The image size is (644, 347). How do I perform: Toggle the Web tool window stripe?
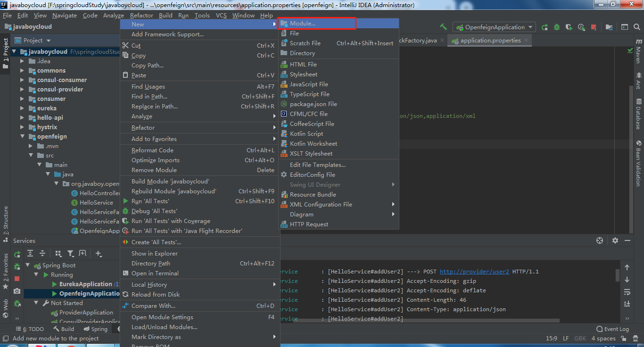6,309
